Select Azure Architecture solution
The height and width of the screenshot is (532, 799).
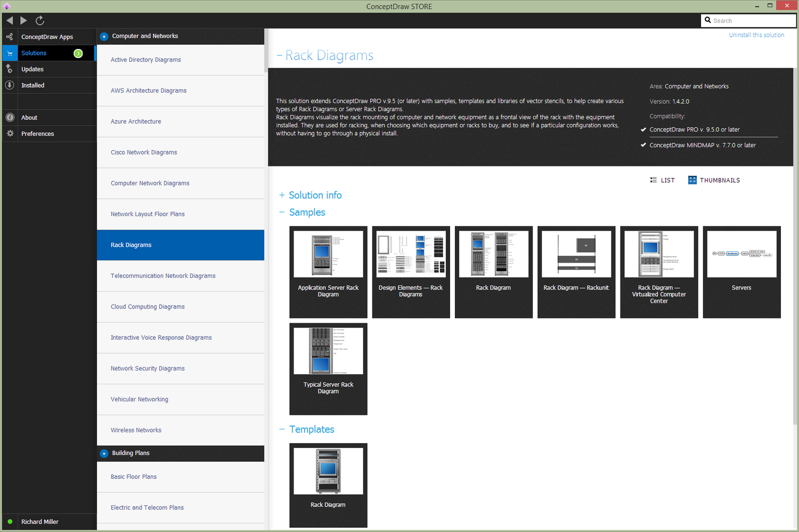181,122
